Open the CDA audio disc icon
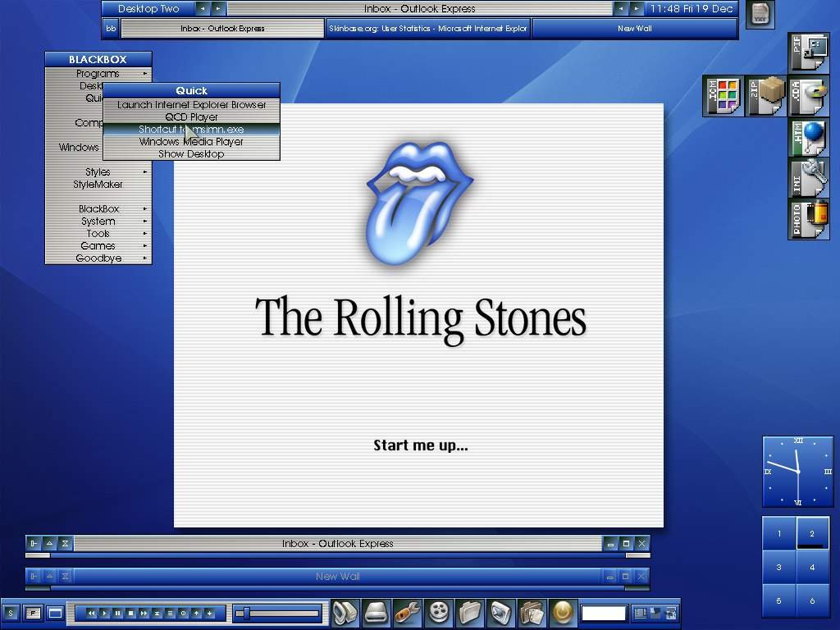 (x=809, y=96)
